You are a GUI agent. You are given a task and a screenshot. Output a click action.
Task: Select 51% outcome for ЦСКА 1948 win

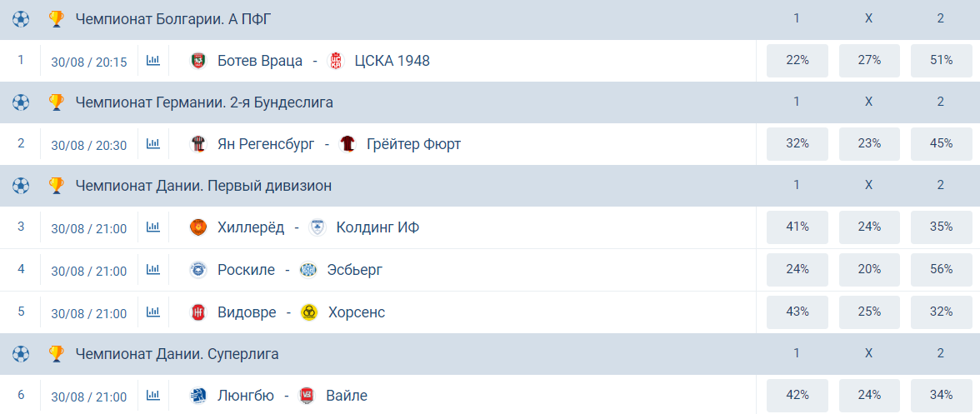941,61
